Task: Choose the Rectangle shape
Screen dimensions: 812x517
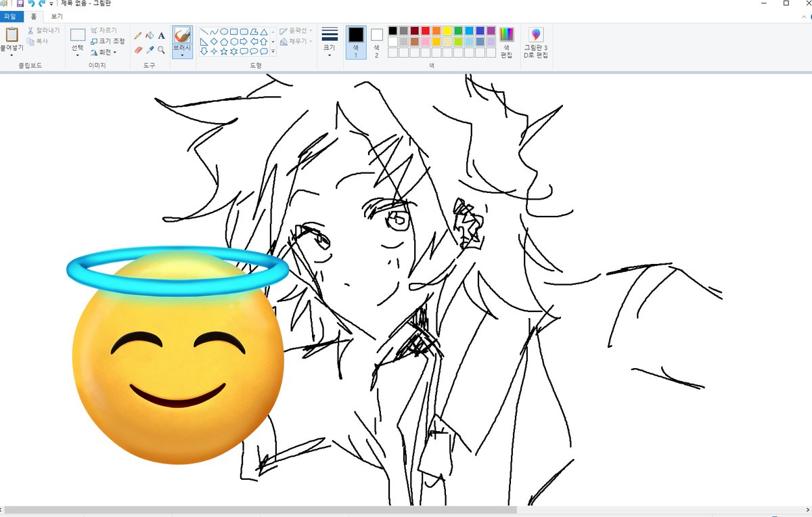Action: (233, 32)
